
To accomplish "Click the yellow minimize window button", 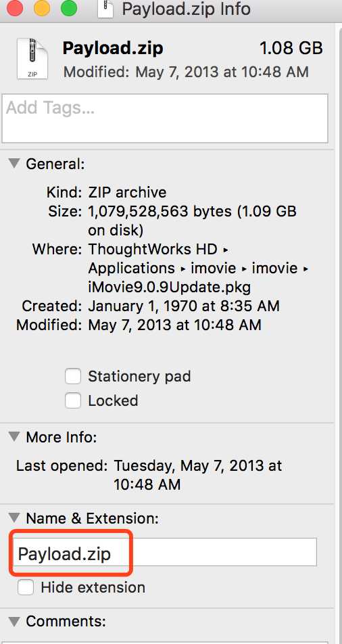I will [42, 7].
